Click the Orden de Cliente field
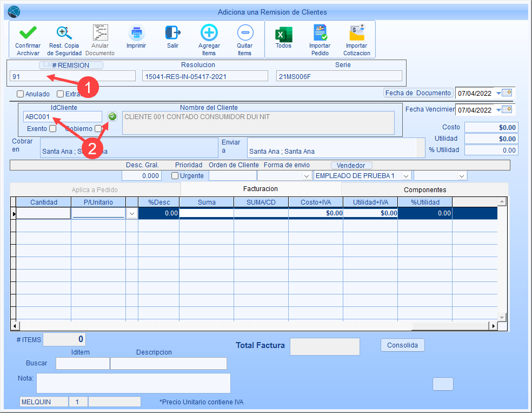This screenshot has width=532, height=413. (232, 176)
